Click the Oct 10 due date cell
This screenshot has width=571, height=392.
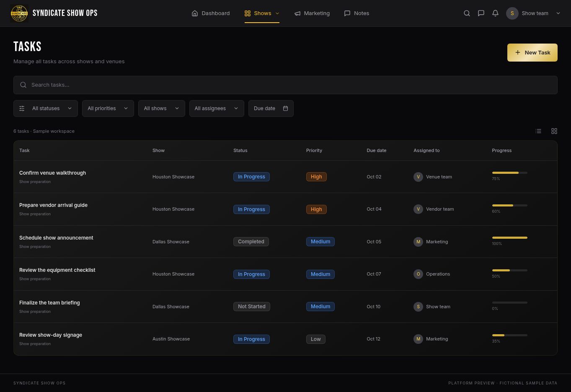[374, 307]
